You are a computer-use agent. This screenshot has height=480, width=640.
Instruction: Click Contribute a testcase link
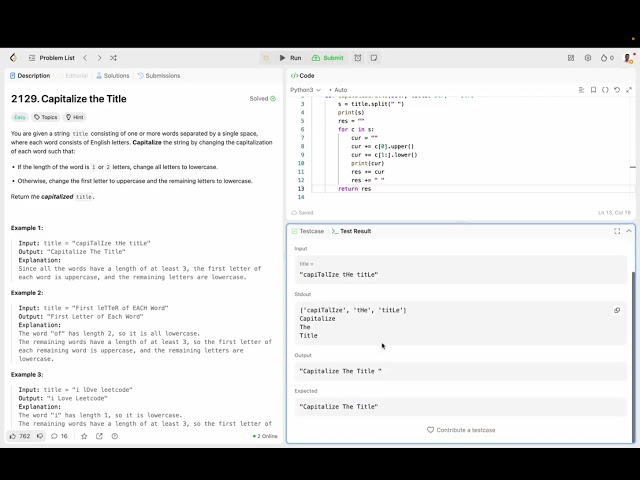tap(461, 430)
